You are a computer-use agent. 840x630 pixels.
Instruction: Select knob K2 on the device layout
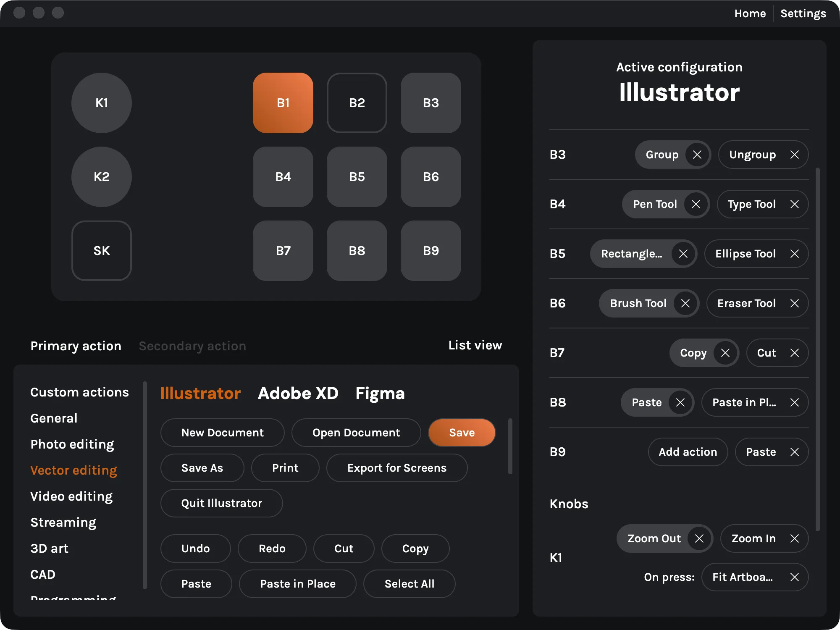[102, 177]
